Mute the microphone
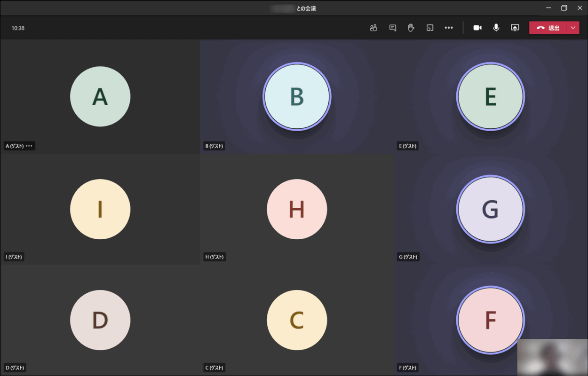Viewport: 588px width, 376px height. coord(496,28)
